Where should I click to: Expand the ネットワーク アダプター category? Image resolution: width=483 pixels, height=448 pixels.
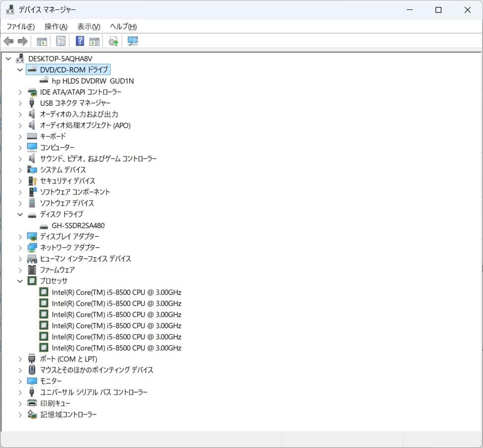coord(20,247)
